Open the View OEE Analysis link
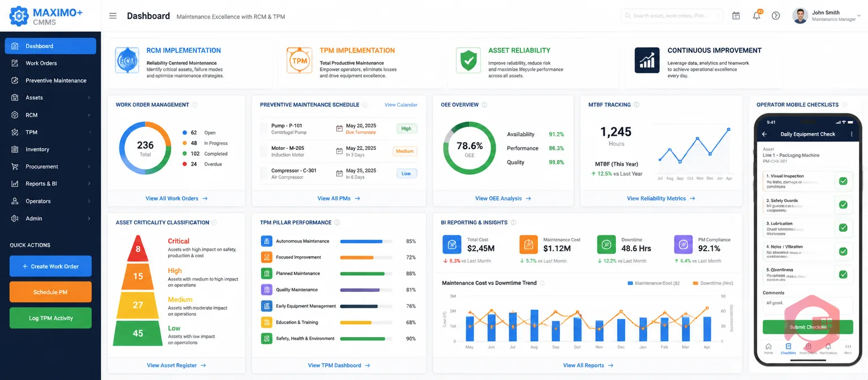 [x=503, y=198]
